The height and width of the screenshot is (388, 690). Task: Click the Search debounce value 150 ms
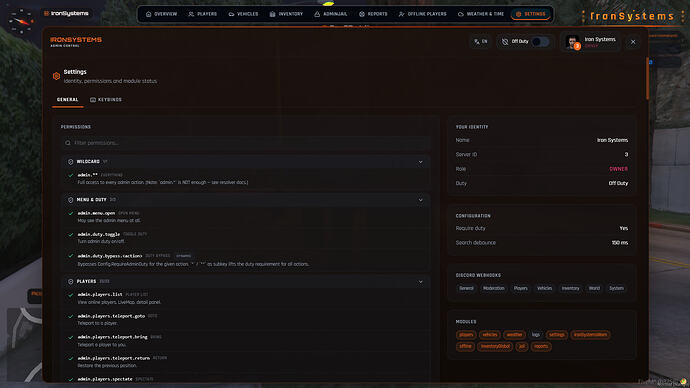620,243
